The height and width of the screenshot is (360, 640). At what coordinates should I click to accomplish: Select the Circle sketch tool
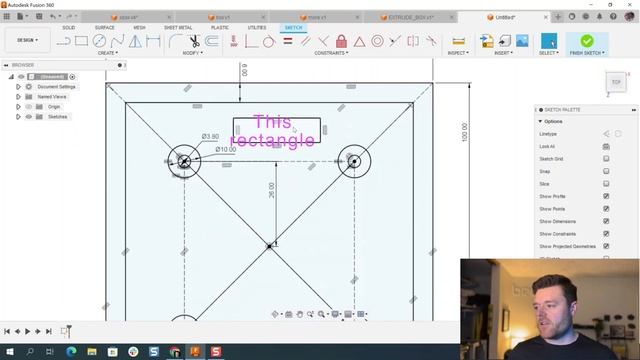(x=99, y=41)
